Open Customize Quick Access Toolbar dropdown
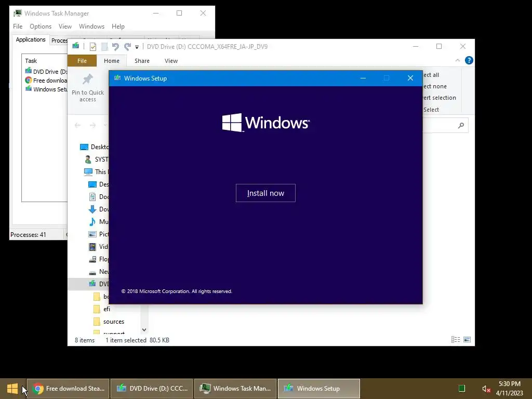532x399 pixels. click(137, 47)
